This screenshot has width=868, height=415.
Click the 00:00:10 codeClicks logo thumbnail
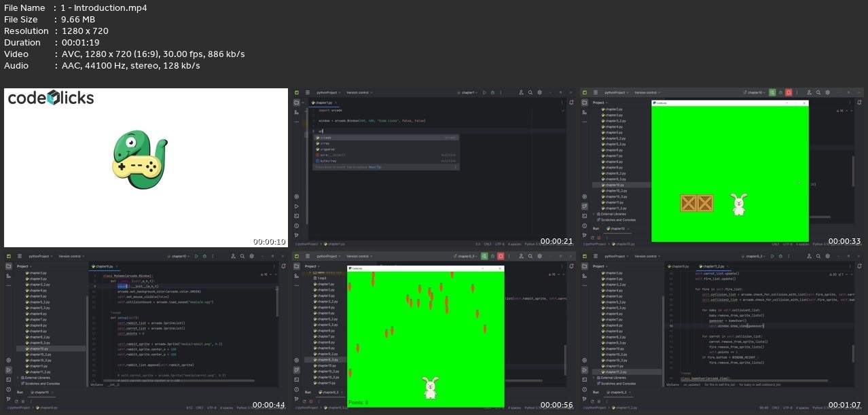[145, 168]
